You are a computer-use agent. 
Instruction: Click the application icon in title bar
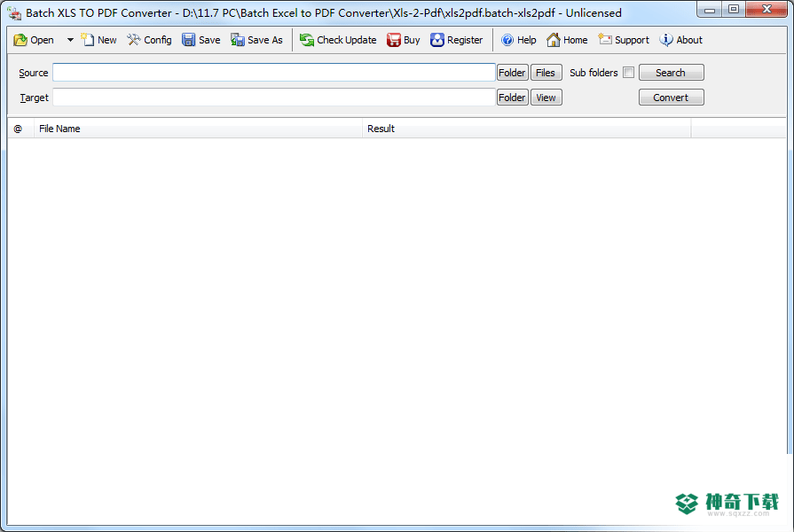pyautogui.click(x=14, y=13)
